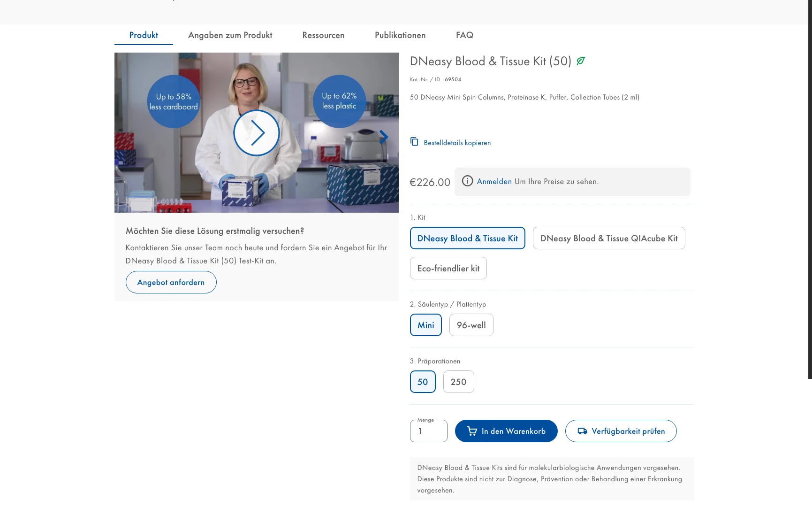Open the Angaben zum Produkt tab

pyautogui.click(x=230, y=35)
